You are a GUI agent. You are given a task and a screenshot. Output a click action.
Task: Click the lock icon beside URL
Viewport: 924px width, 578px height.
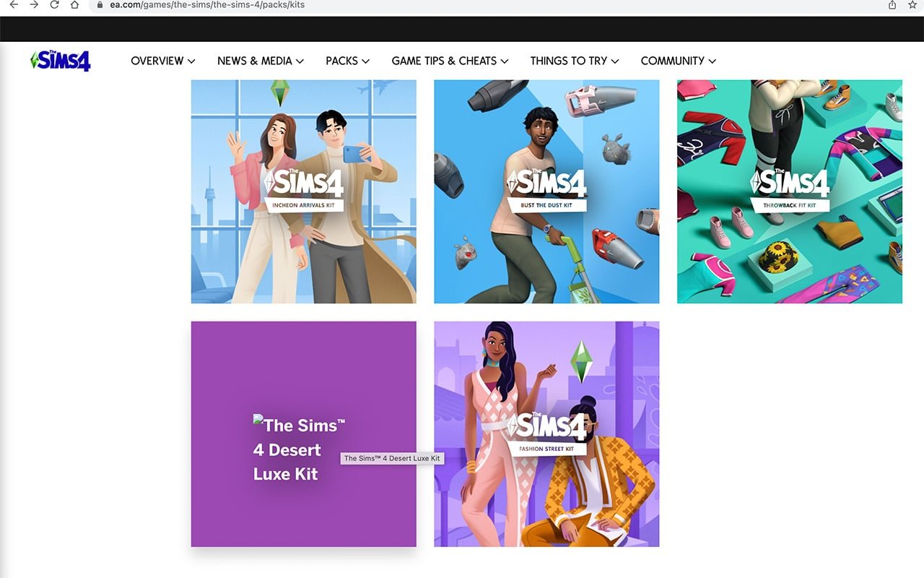click(x=100, y=4)
